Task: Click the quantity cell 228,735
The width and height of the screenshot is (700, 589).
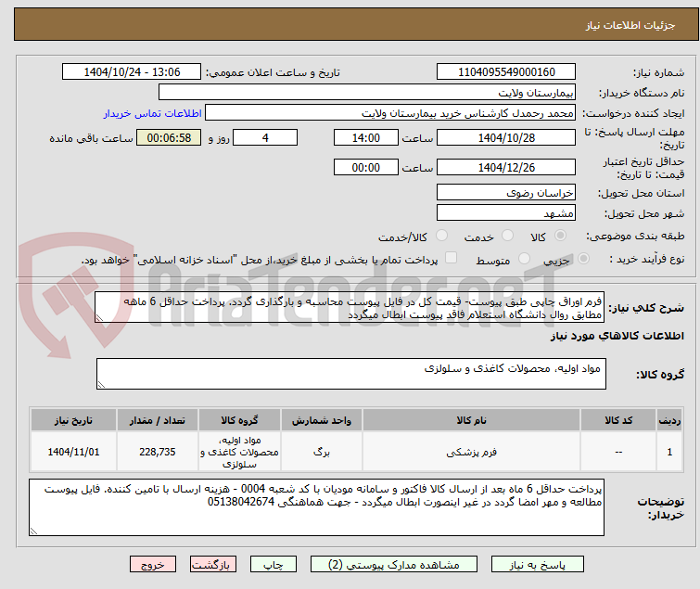Action: (x=157, y=452)
